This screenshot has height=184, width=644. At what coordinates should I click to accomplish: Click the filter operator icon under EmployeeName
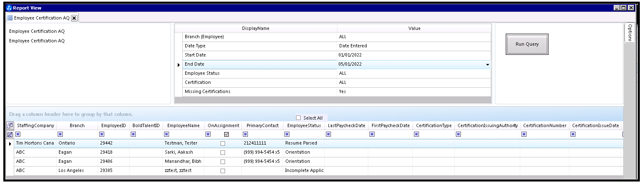click(167, 134)
